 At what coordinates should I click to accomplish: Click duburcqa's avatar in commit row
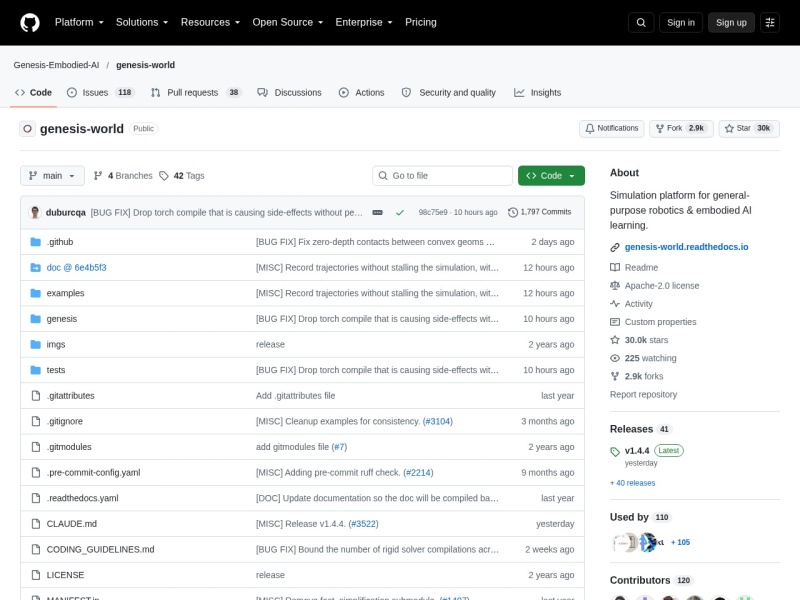[x=35, y=212]
